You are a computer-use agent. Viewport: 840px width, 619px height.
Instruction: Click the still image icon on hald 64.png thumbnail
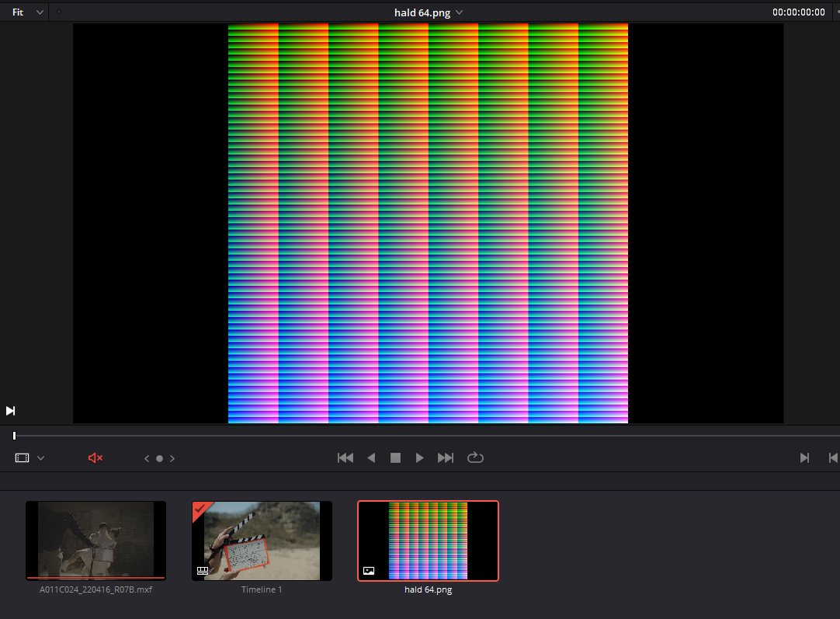369,571
